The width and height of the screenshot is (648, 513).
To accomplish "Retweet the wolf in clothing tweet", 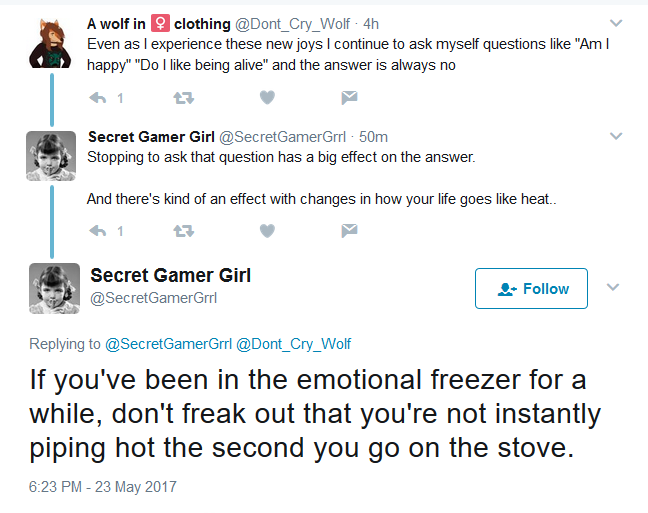I will click(183, 98).
